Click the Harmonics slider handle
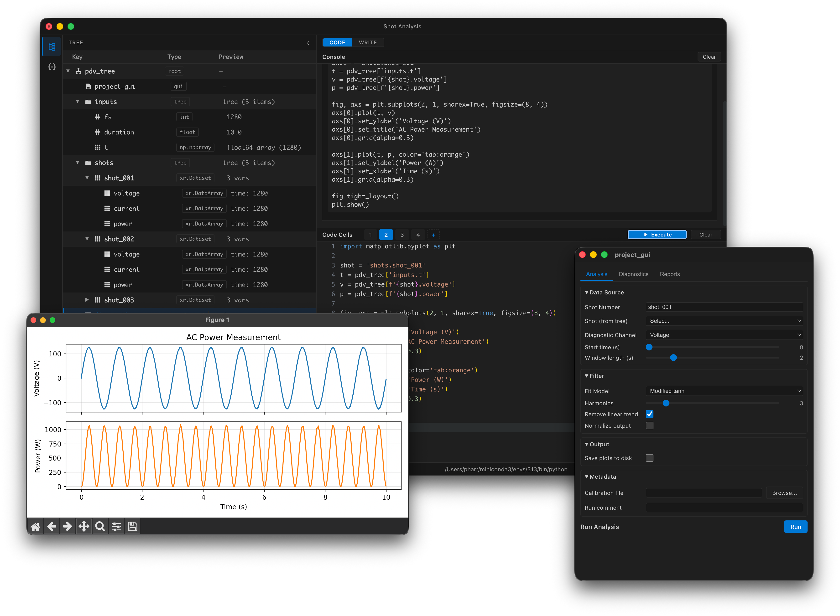 pyautogui.click(x=666, y=403)
